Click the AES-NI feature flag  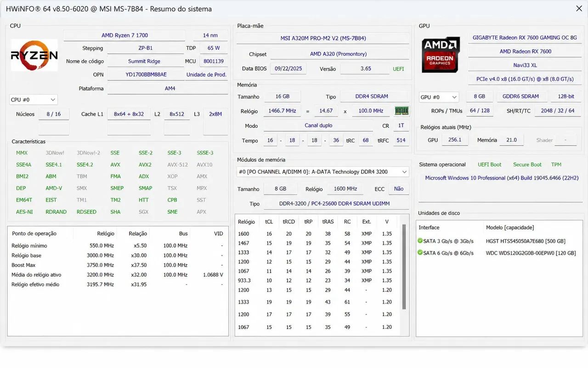[x=24, y=212]
